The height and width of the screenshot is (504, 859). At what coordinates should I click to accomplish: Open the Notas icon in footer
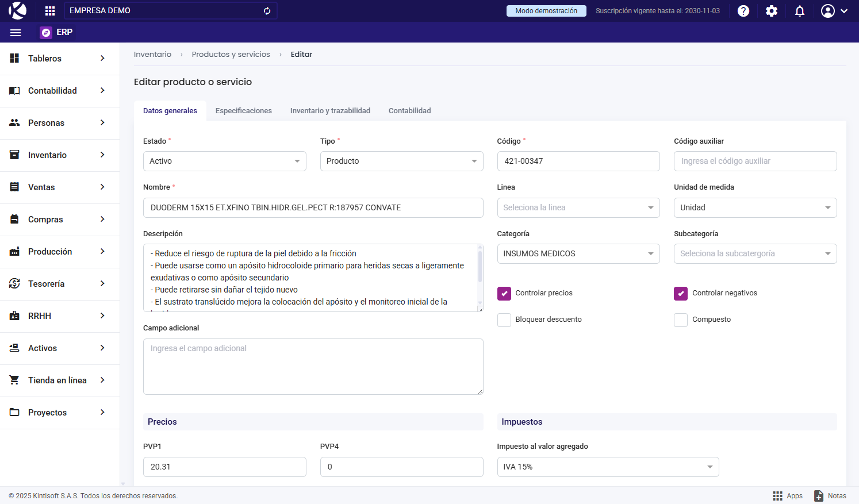pyautogui.click(x=819, y=496)
